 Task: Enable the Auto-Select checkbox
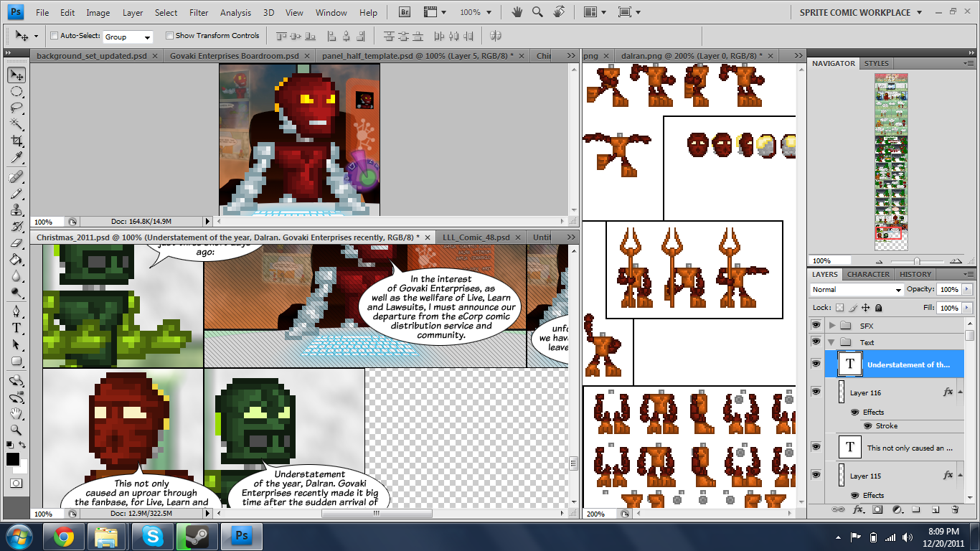tap(55, 36)
